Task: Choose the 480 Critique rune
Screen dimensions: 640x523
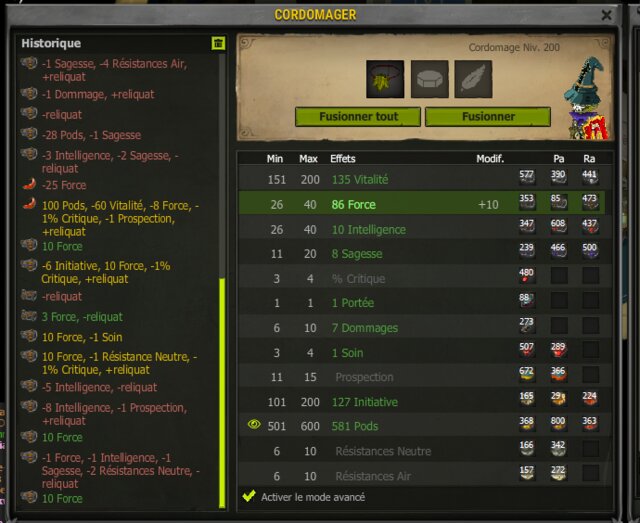Action: coord(527,276)
